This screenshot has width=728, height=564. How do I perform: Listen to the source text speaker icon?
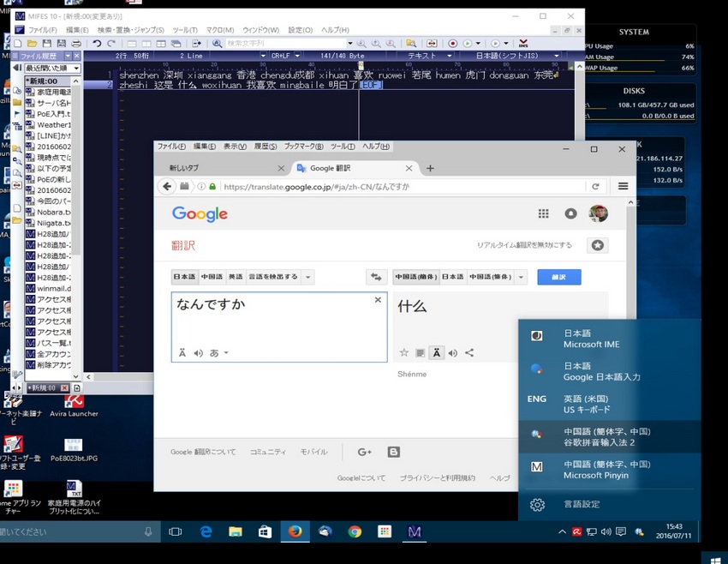click(x=198, y=353)
